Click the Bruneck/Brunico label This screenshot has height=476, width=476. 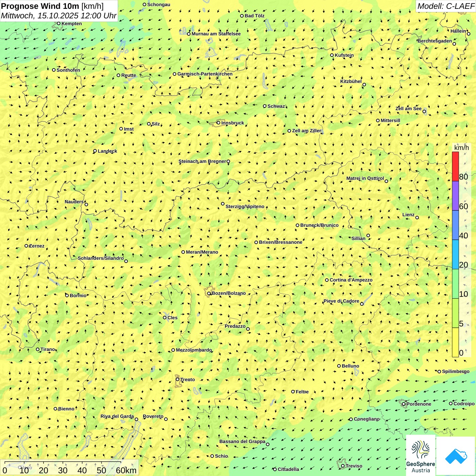pyautogui.click(x=319, y=225)
